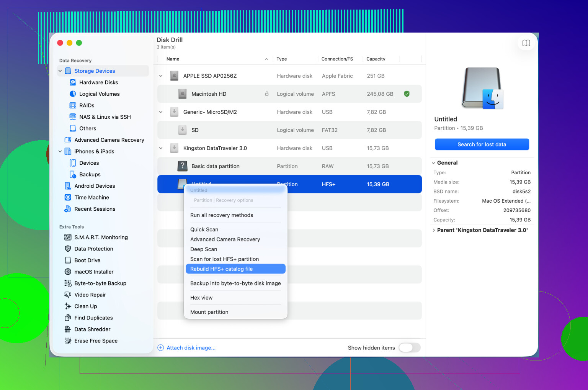588x390 pixels.
Task: Open Recent Sessions icon
Action: tap(68, 209)
